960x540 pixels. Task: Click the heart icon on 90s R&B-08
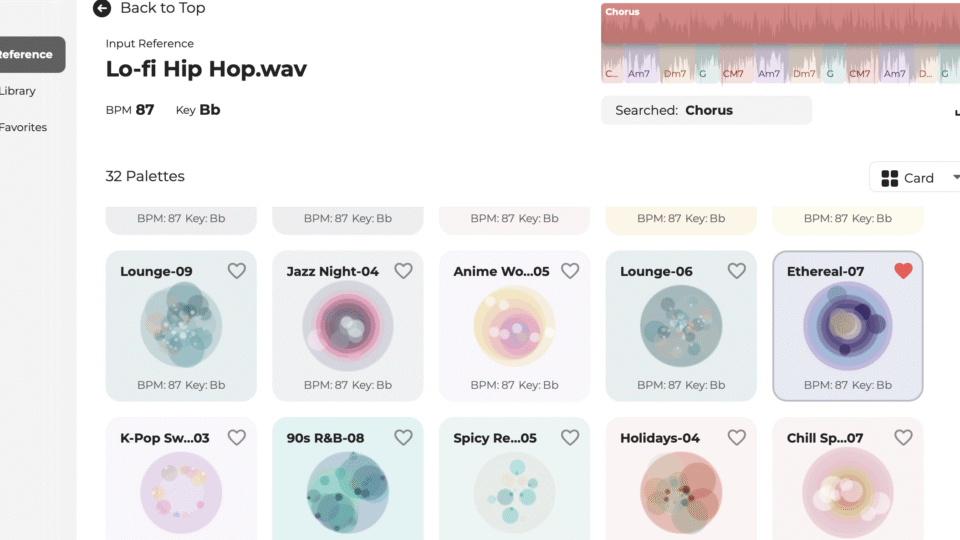pos(403,437)
